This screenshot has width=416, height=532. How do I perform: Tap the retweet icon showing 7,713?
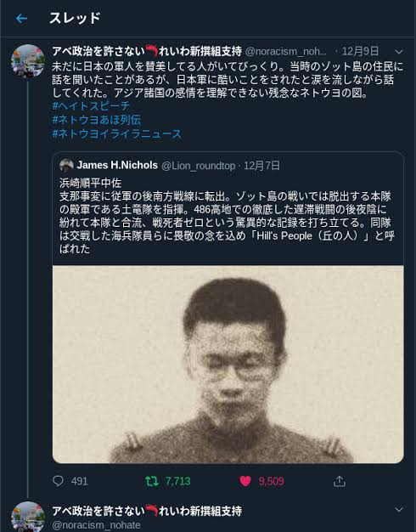152,481
